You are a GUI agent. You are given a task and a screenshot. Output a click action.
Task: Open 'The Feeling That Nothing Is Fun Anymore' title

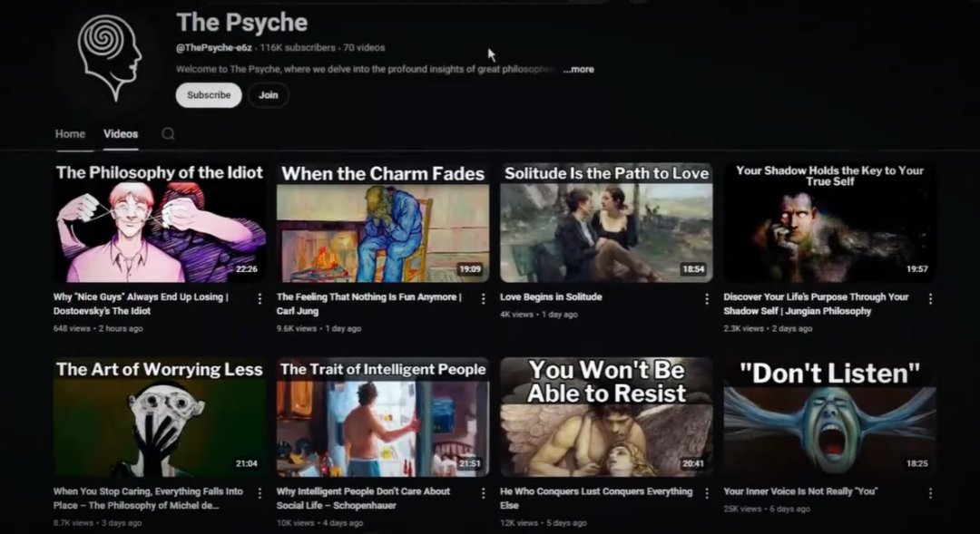pos(368,297)
